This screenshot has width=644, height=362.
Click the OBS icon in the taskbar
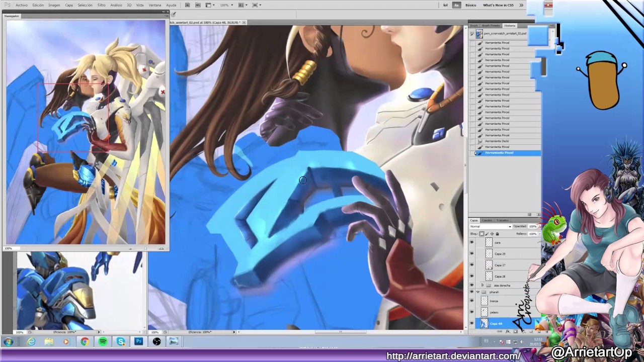[156, 342]
